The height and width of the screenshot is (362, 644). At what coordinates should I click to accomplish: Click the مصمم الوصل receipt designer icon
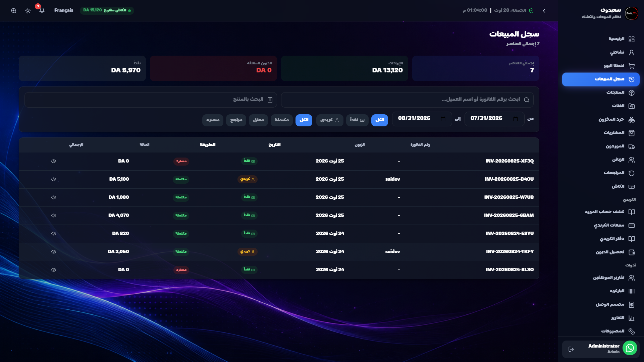pos(632,305)
